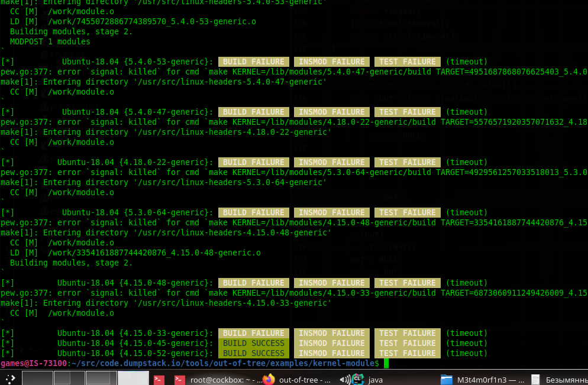Click the text document icon in taskbar
The width and height of the screenshot is (588, 385).
[x=535, y=380]
